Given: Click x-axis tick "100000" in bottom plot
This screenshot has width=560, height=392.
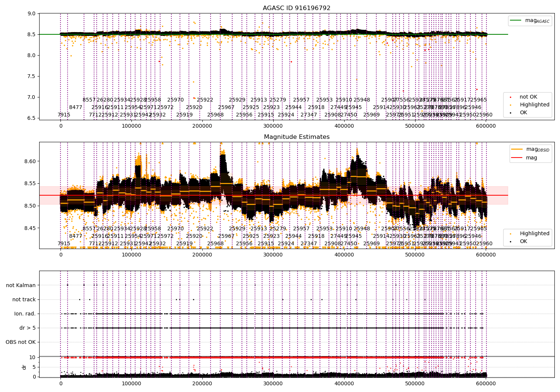Looking at the screenshot, I should click(x=131, y=384).
